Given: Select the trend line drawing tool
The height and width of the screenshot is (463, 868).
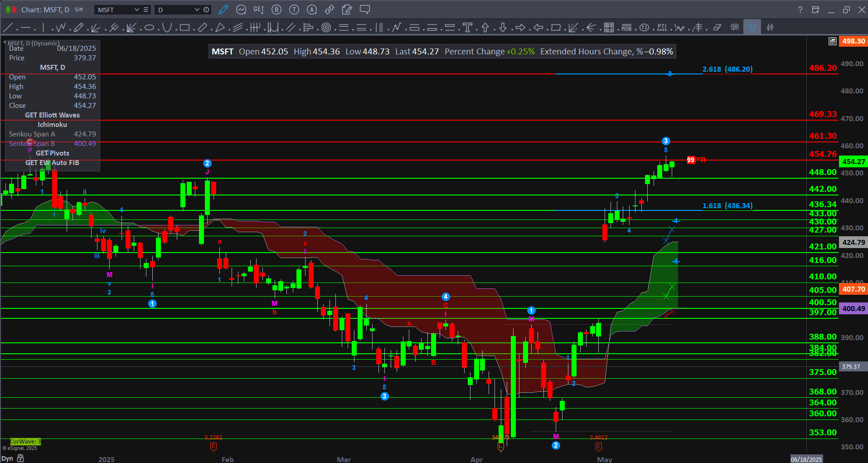Looking at the screenshot, I should point(8,28).
